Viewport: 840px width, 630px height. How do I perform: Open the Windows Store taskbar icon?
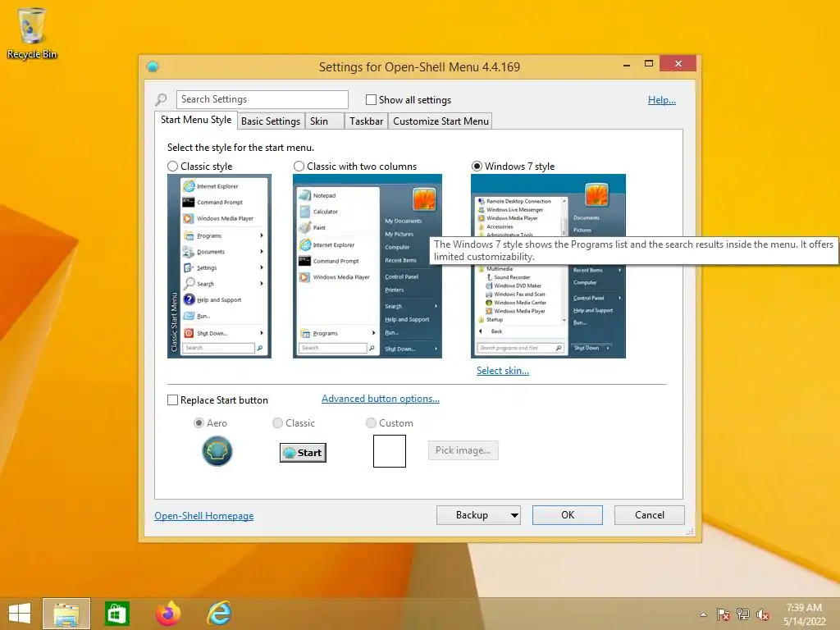[116, 614]
